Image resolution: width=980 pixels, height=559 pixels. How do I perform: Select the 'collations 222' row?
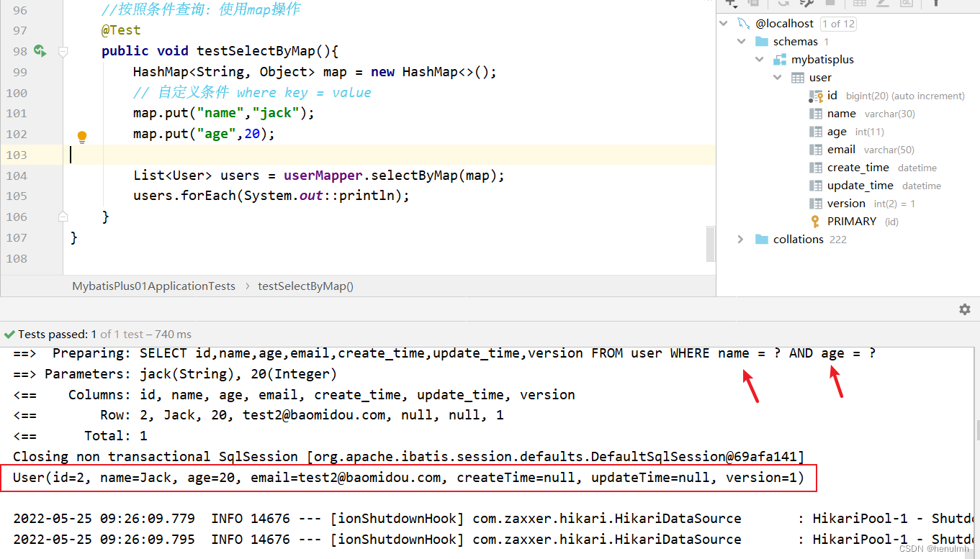pos(848,240)
